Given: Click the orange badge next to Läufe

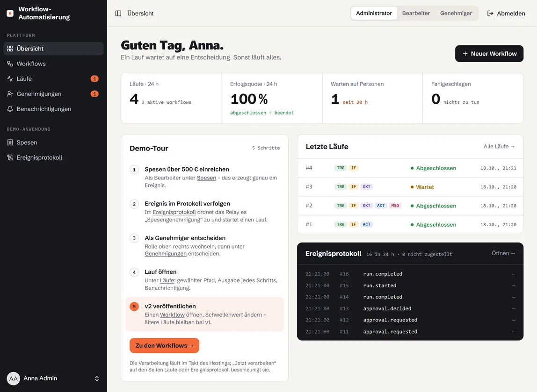Looking at the screenshot, I should tap(94, 78).
